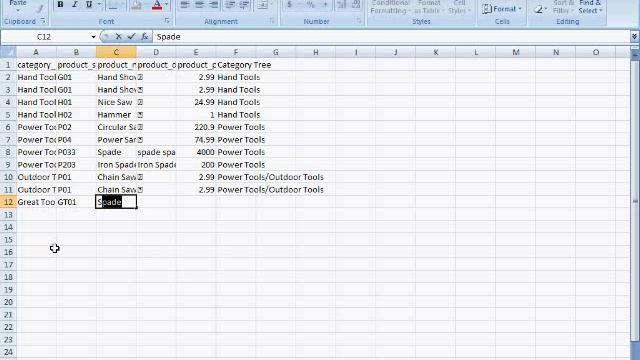
Task: Open Alignment dialog launcher
Action: pyautogui.click(x=272, y=20)
